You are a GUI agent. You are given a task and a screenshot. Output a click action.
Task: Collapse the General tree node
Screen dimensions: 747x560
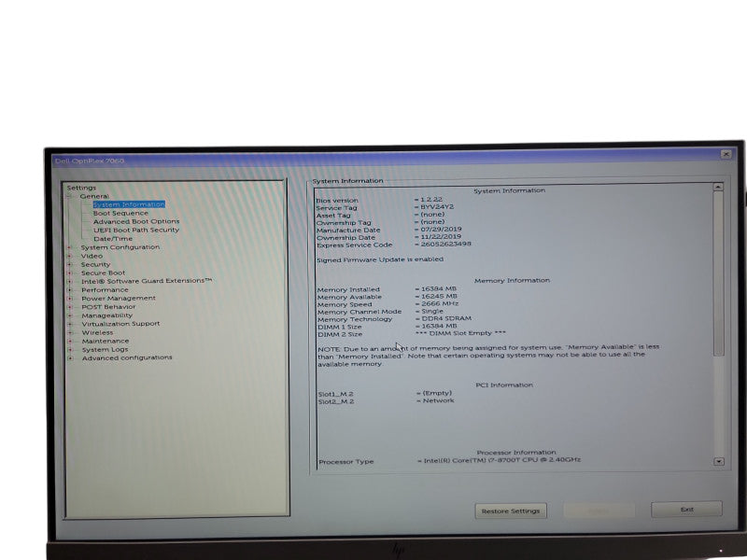(x=68, y=196)
